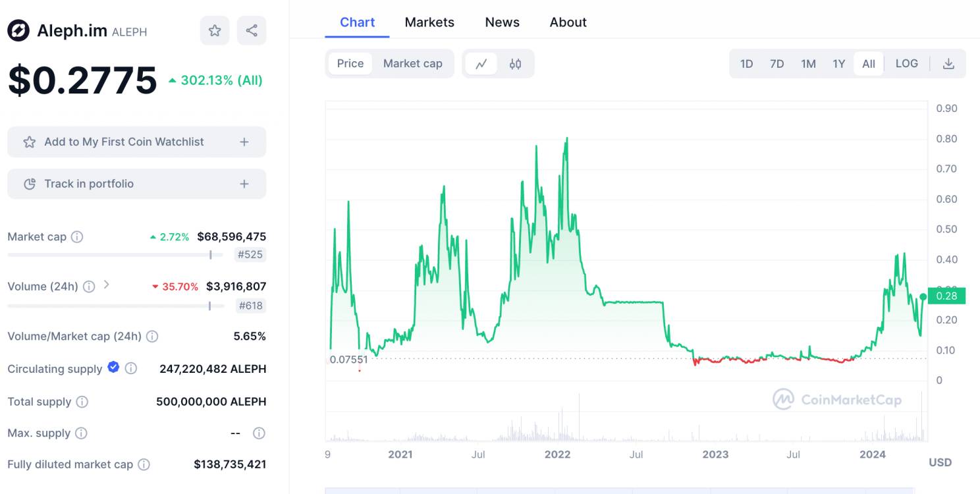Click star icon in Add to Watchlist row
This screenshot has width=980, height=494.
point(29,142)
